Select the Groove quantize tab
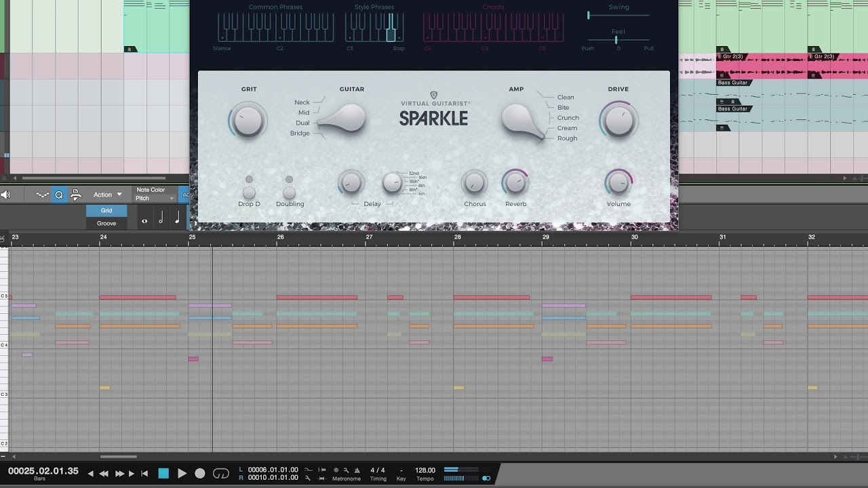Image resolution: width=868 pixels, height=488 pixels. [x=106, y=223]
